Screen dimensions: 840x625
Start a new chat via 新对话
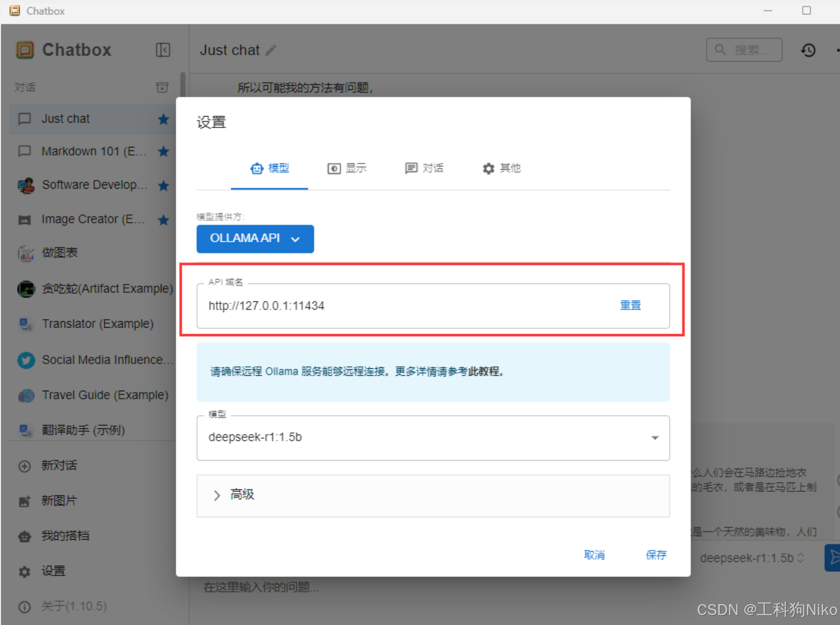(x=59, y=466)
